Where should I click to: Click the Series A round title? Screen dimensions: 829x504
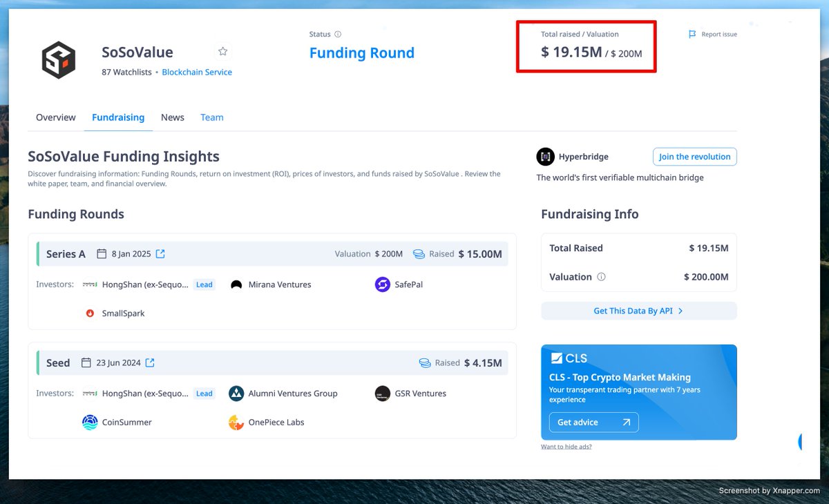(x=66, y=254)
